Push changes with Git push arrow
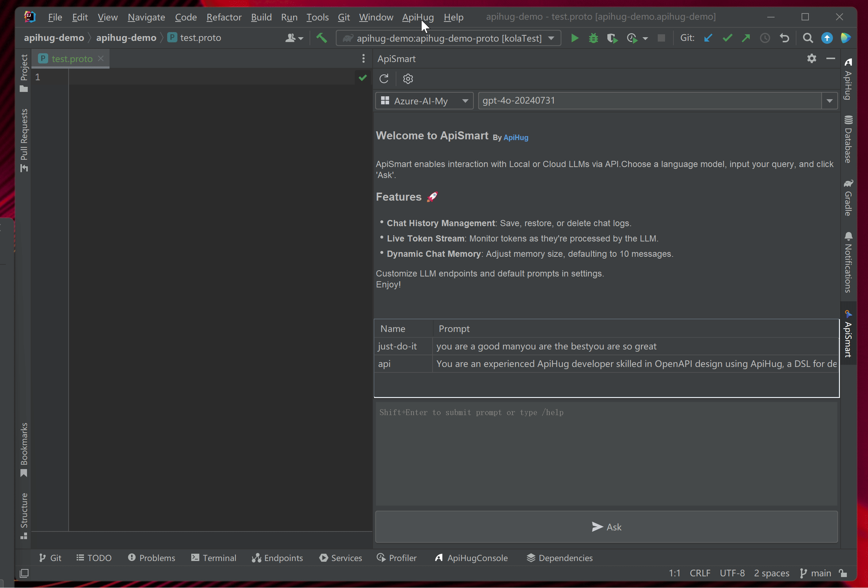Image resolution: width=868 pixels, height=588 pixels. [746, 38]
